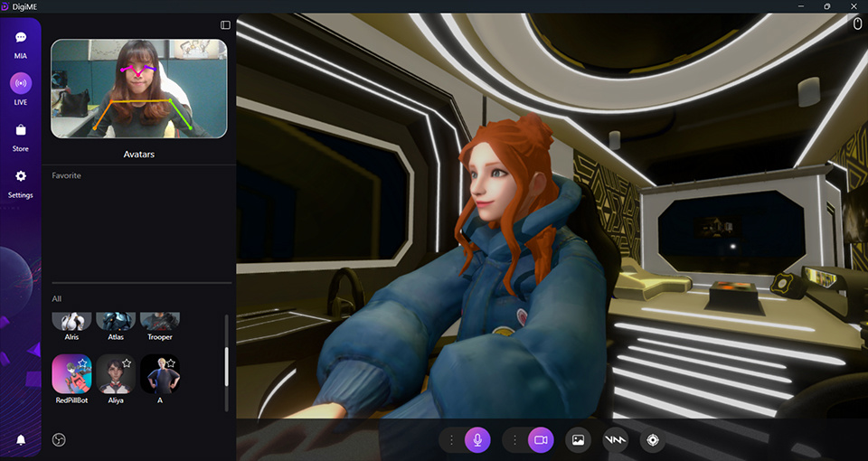Toggle the camera off
The height and width of the screenshot is (461, 868).
pyautogui.click(x=541, y=440)
